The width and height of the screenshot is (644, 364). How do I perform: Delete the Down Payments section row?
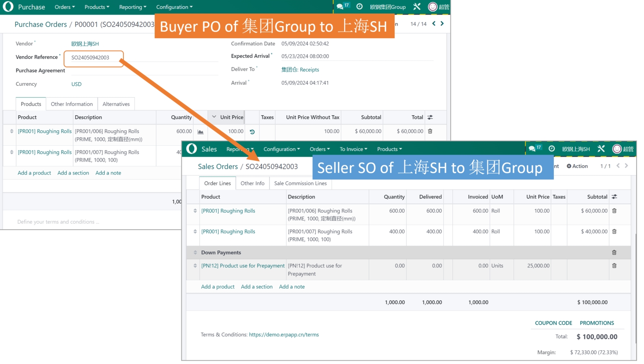pos(614,252)
